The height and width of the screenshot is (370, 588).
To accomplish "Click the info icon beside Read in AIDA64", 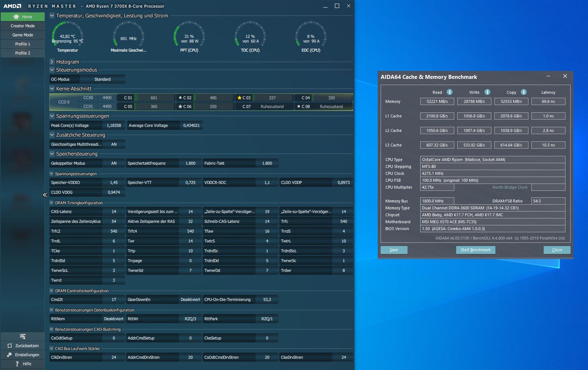I will click(449, 92).
